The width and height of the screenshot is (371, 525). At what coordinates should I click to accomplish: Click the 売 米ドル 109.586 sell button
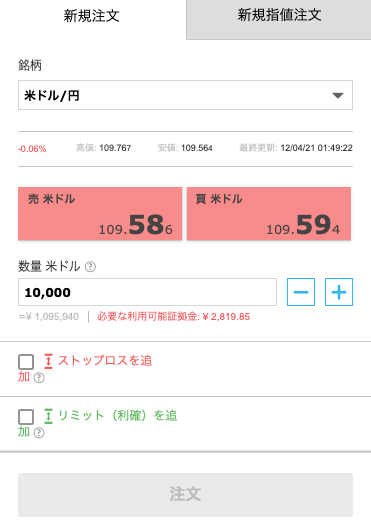pos(100,214)
